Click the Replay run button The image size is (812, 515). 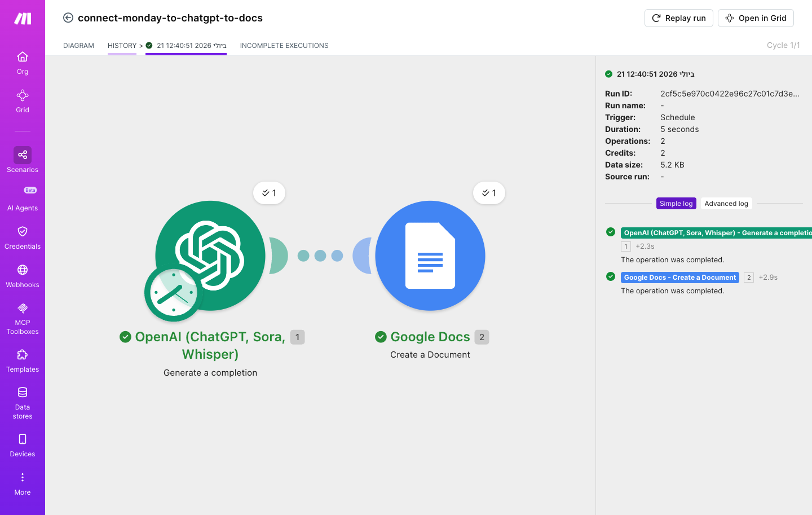coord(679,18)
